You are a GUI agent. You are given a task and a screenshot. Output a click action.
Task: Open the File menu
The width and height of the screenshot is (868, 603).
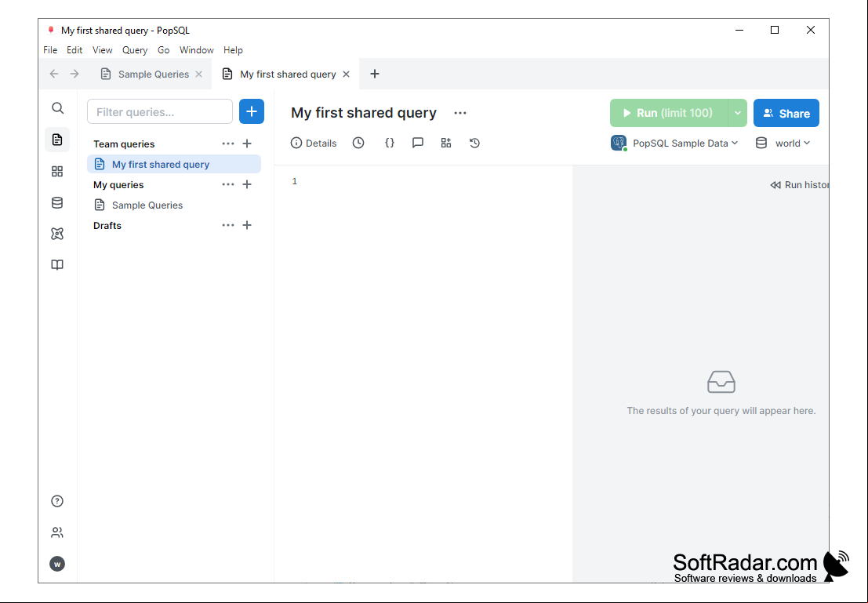tap(50, 50)
